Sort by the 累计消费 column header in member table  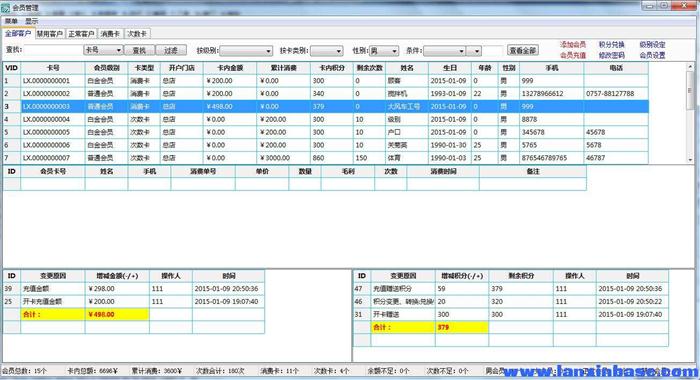(x=283, y=68)
